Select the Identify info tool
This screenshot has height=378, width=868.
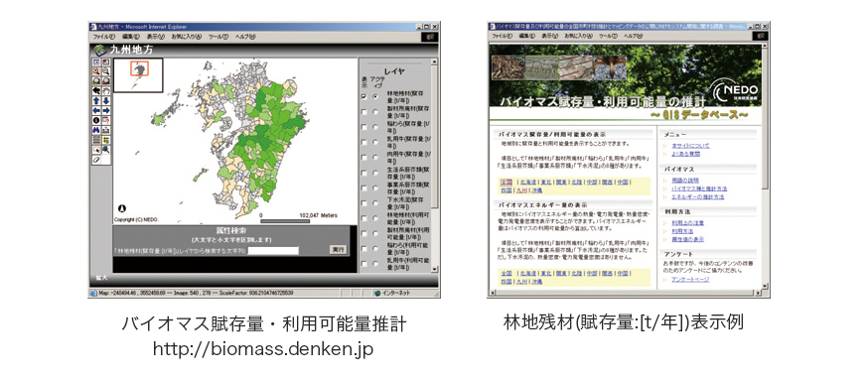coord(96,120)
